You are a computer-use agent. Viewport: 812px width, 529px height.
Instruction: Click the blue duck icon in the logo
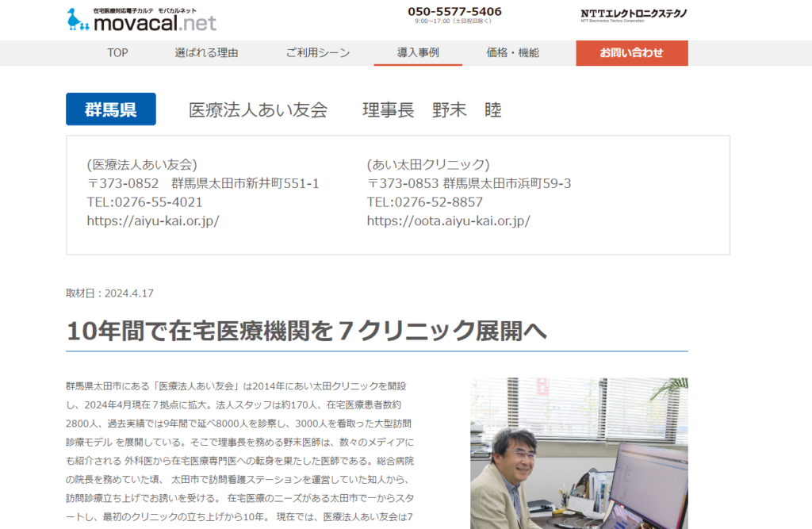pyautogui.click(x=79, y=20)
